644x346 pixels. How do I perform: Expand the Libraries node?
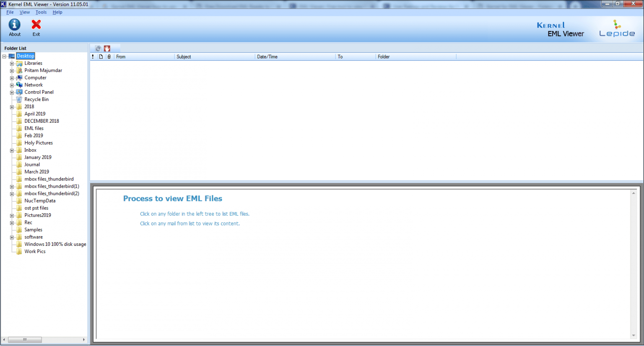[12, 63]
